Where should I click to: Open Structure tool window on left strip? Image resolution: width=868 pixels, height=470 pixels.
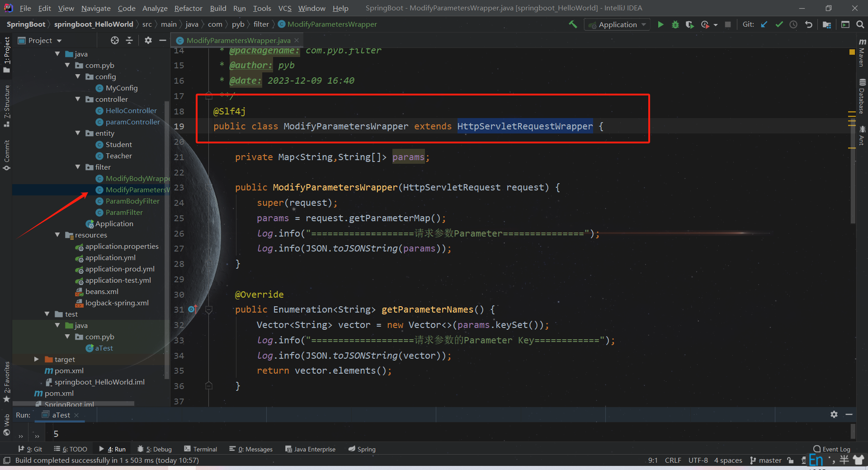(x=6, y=105)
